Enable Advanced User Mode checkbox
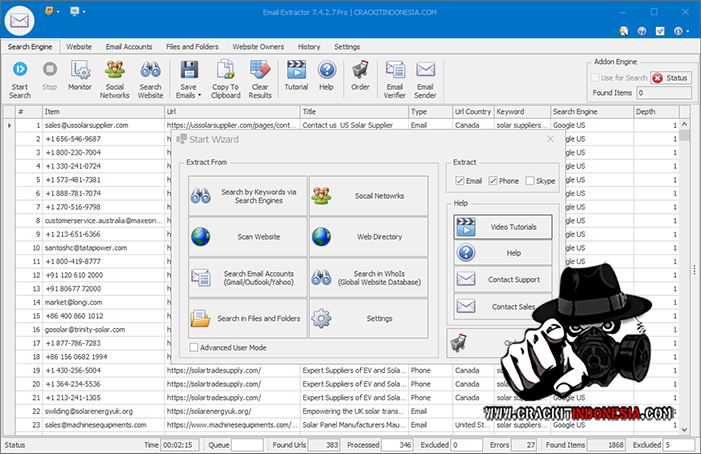The height and width of the screenshot is (454, 701). (194, 348)
